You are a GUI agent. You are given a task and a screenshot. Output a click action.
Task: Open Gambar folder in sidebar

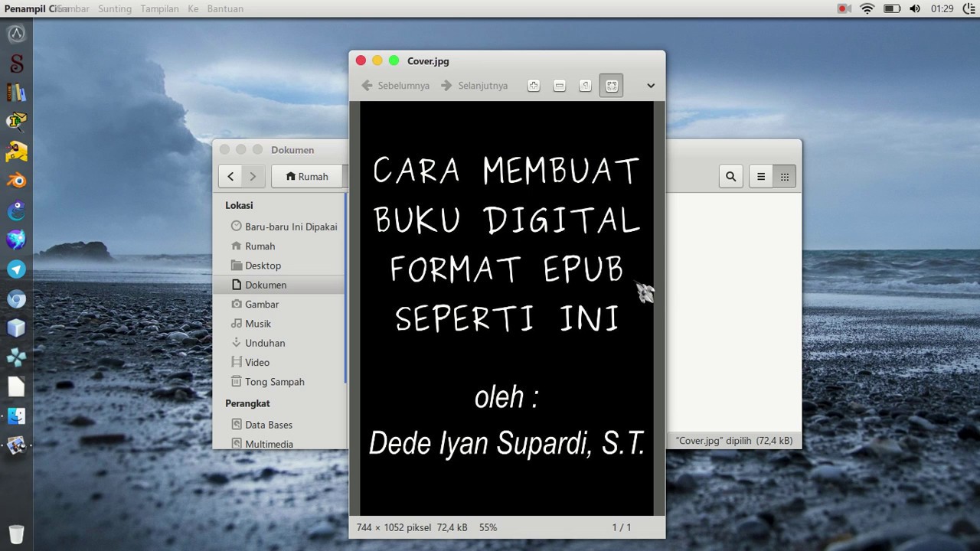pyautogui.click(x=280, y=304)
